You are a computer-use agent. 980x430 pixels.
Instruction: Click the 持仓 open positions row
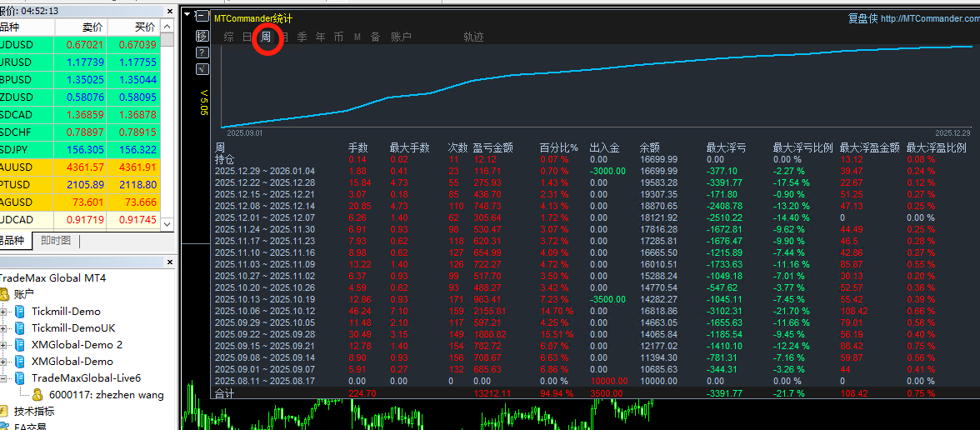(574, 159)
